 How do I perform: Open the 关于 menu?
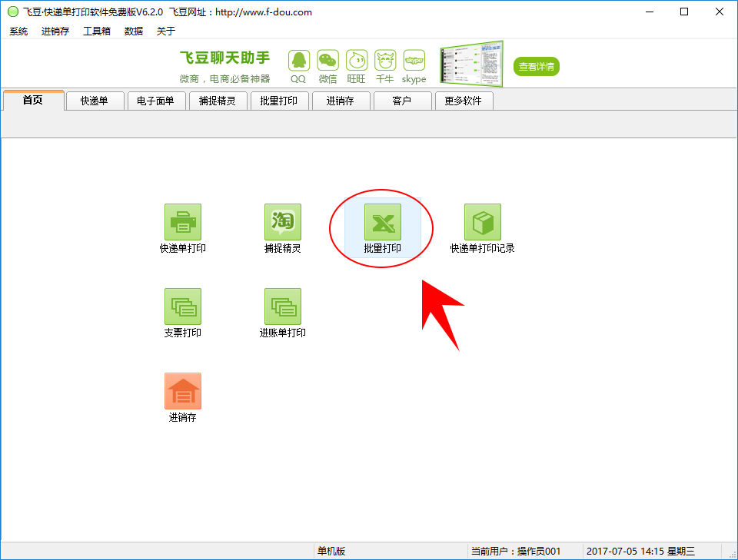click(x=166, y=31)
